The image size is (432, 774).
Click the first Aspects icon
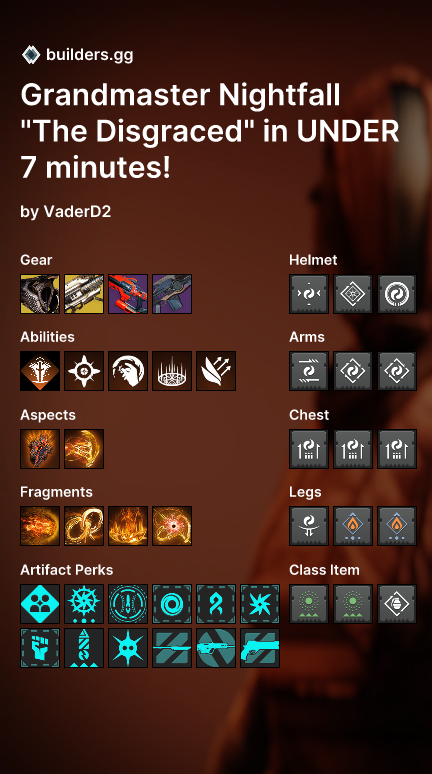(40, 449)
